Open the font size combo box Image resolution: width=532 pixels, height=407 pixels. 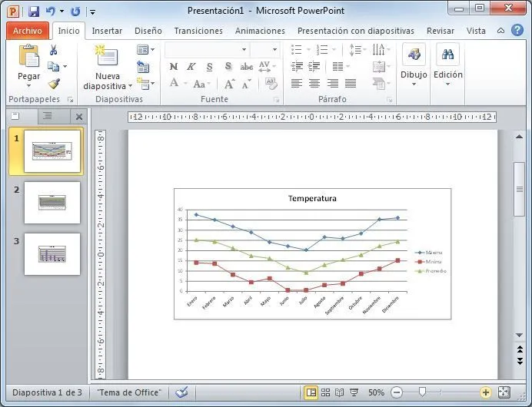265,49
